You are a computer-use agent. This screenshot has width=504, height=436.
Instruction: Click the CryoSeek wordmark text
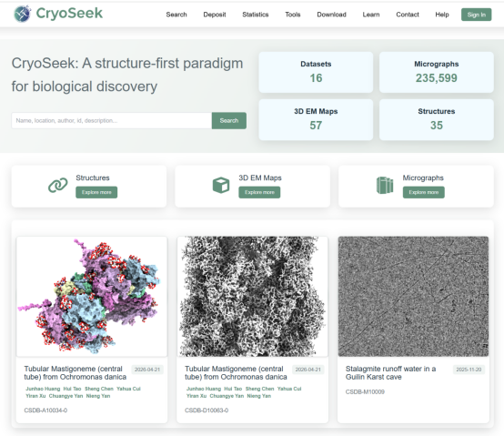[69, 13]
